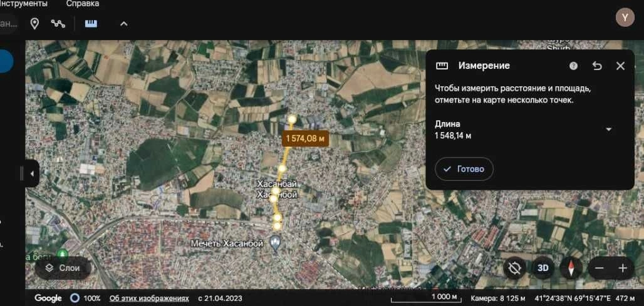Open account avatar with letter Y
Image resolution: width=644 pixels, height=306 pixels.
coord(625,18)
